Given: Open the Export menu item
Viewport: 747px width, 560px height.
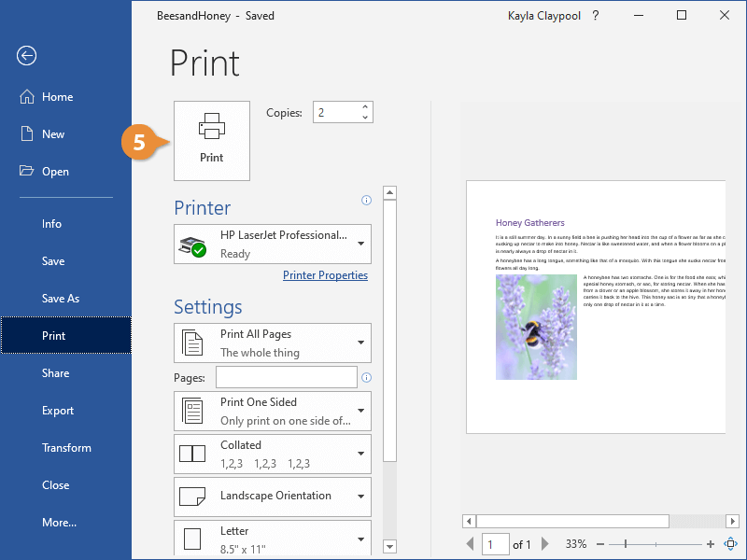Looking at the screenshot, I should click(58, 411).
